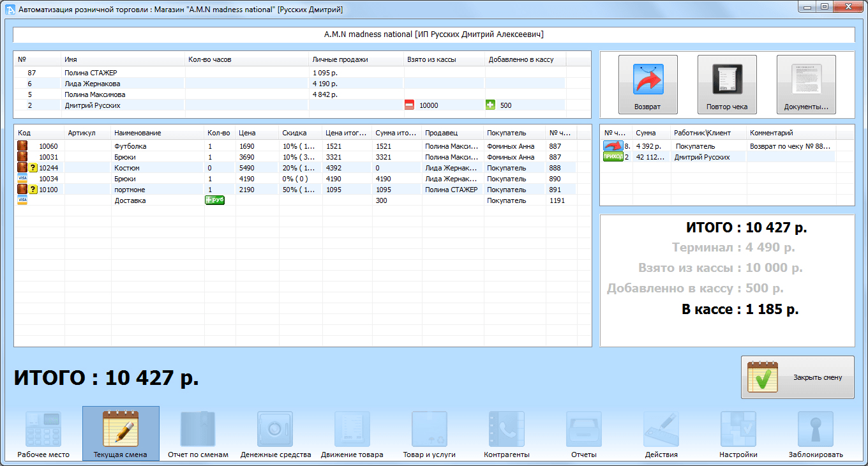Open Повтор чека receipt reprint

[x=727, y=84]
